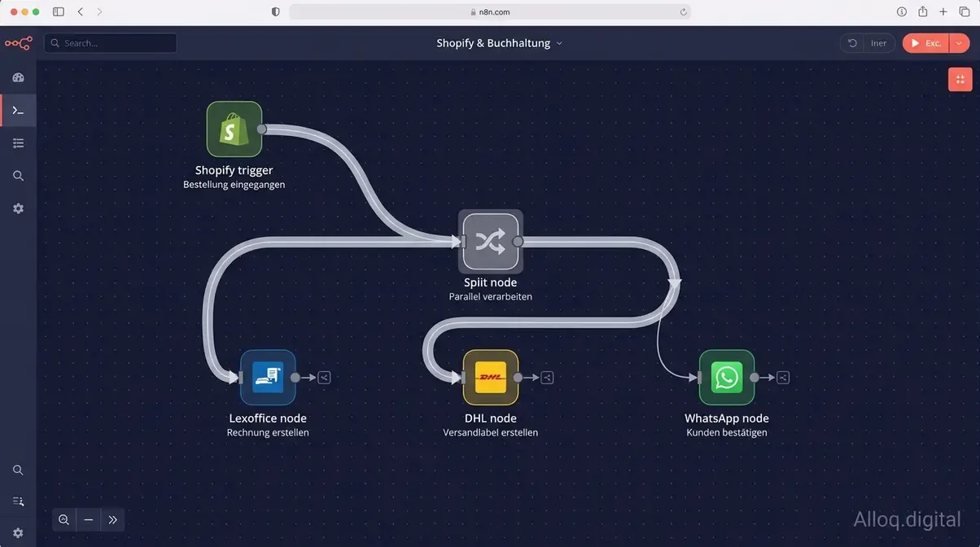Image resolution: width=980 pixels, height=547 pixels.
Task: Click the WhatsApp node input port
Action: [x=699, y=378]
